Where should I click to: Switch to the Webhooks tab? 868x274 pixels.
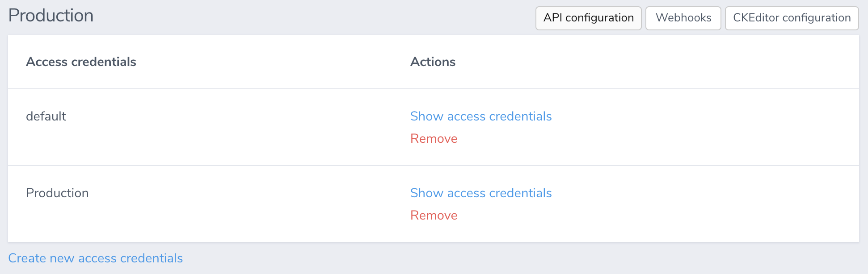point(683,18)
